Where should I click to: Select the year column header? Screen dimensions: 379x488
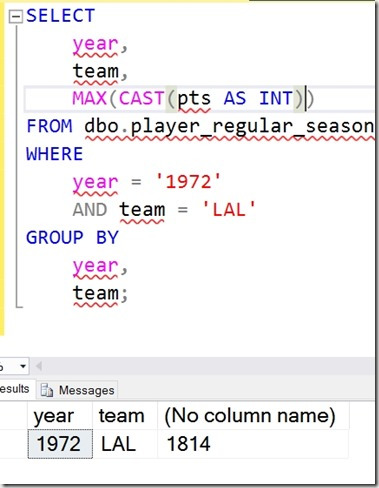click(x=60, y=416)
